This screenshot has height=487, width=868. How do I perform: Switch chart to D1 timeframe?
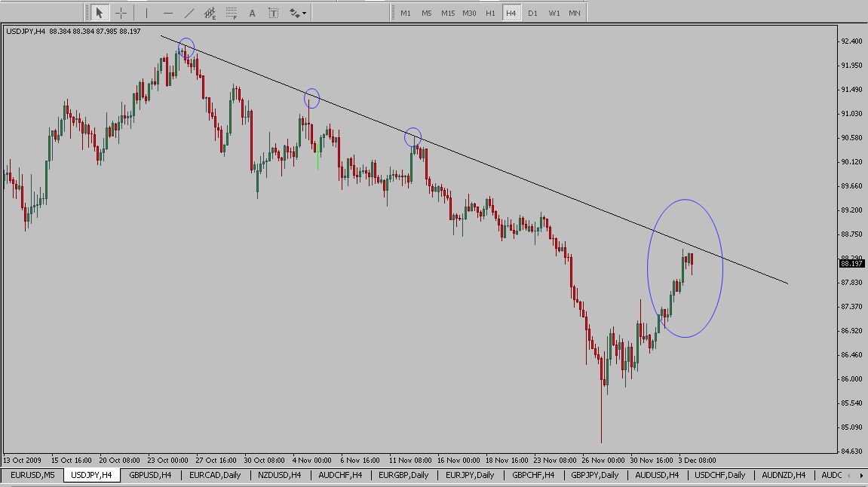point(532,13)
